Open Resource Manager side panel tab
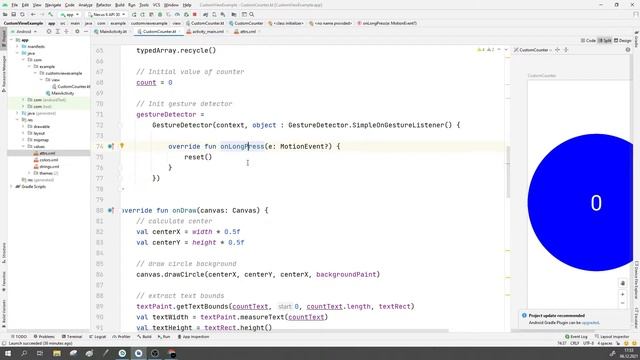 4,74
